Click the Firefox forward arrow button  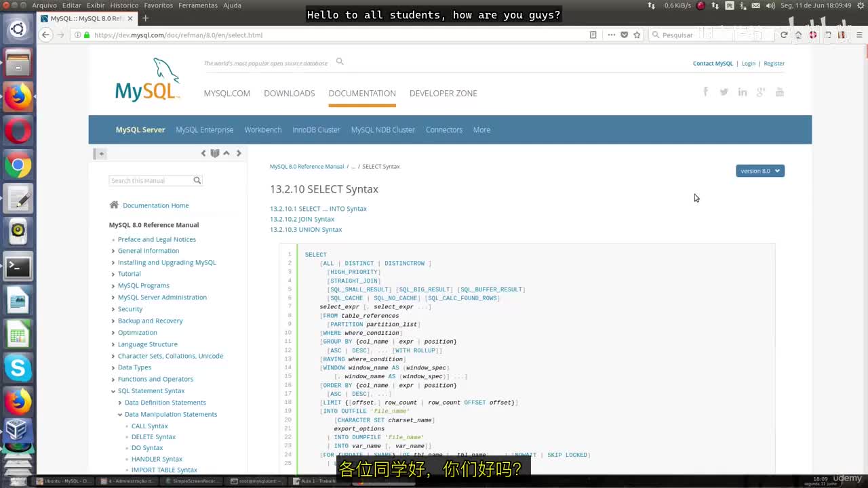(x=60, y=35)
